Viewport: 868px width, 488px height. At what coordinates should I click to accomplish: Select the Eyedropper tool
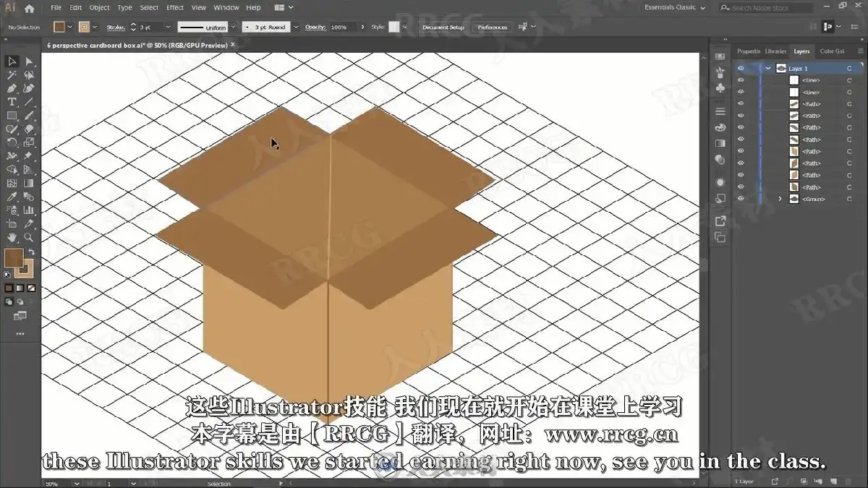[x=12, y=197]
